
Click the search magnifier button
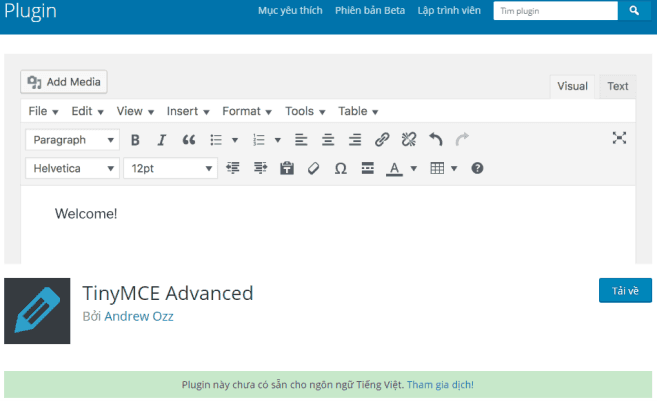point(634,10)
